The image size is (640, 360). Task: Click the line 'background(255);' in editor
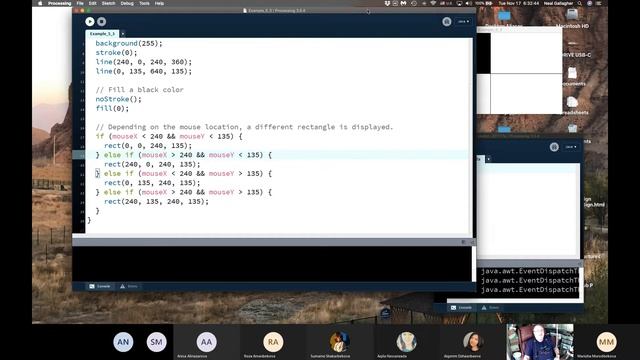[129, 43]
